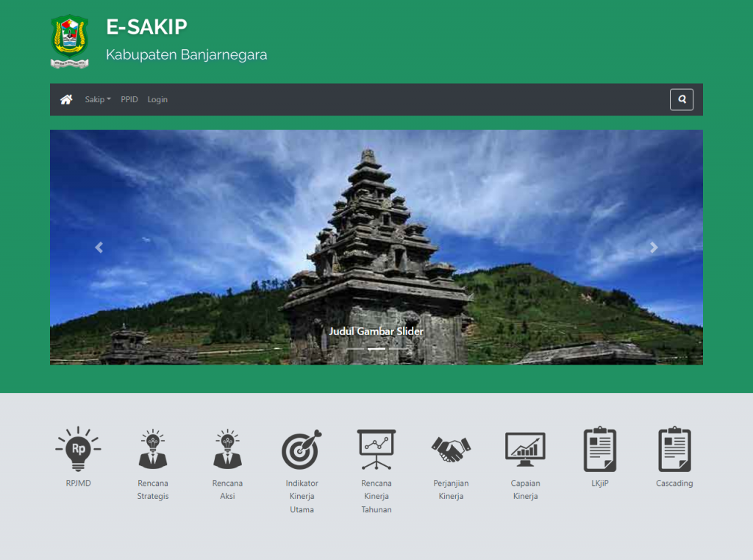Click the Kabupaten Banjarnegara coat of arms
This screenshot has height=560, width=753.
68,40
